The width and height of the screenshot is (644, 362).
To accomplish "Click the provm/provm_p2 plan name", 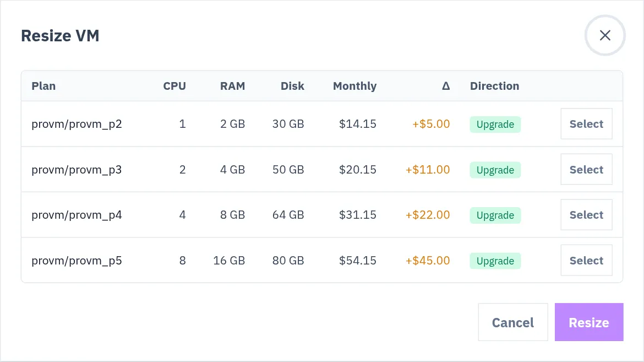I will [x=77, y=124].
